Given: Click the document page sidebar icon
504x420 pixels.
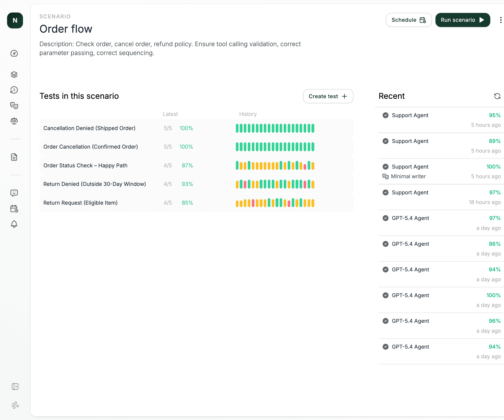Looking at the screenshot, I should [14, 157].
